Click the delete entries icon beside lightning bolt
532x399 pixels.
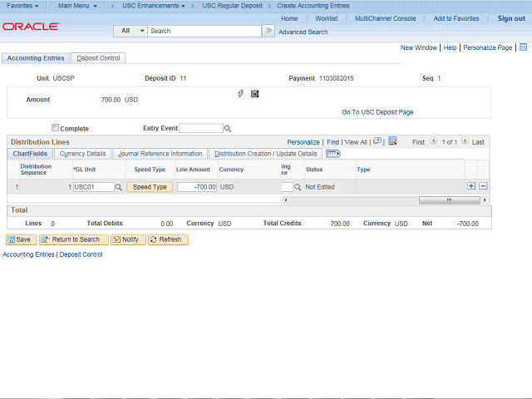point(255,94)
